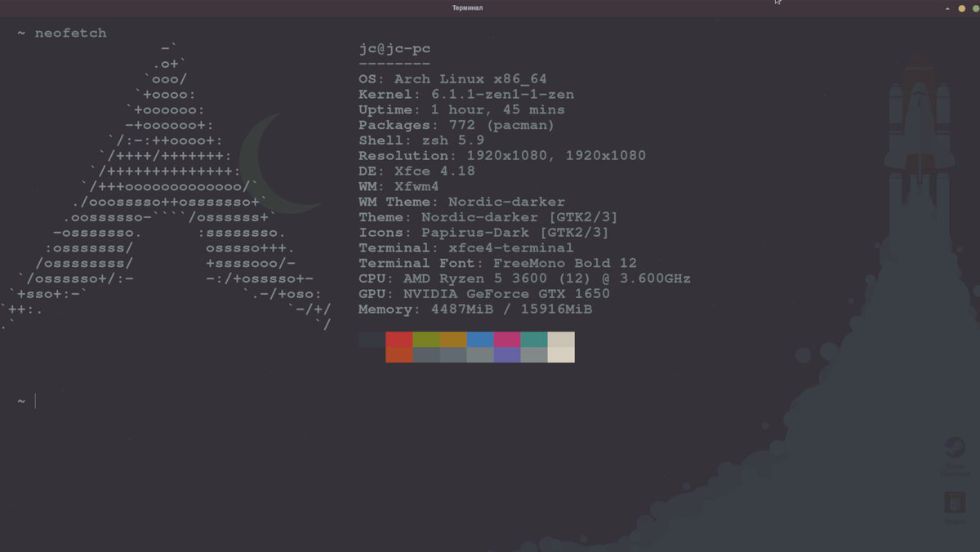
Task: Click the gold-brown palette block
Action: pos(453,340)
